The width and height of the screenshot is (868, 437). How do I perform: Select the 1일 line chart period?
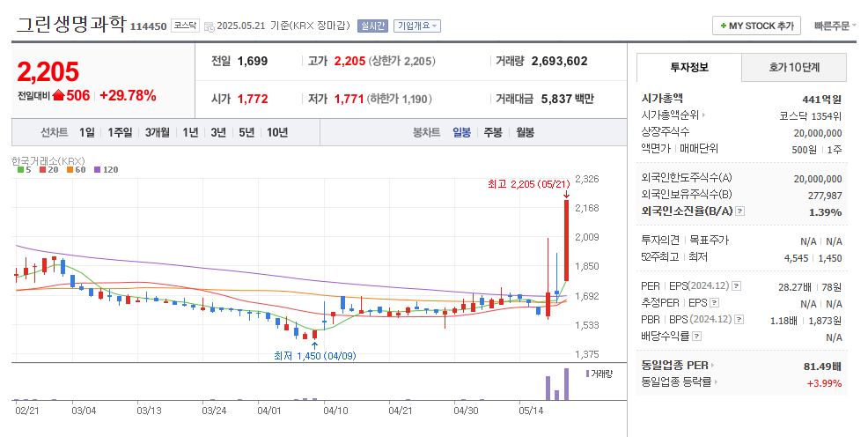pos(87,132)
